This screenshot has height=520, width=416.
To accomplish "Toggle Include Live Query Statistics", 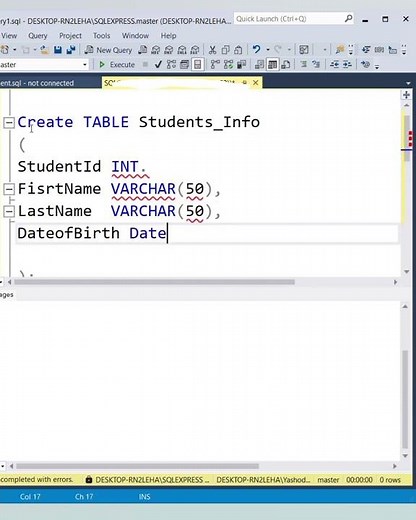I will click(x=228, y=64).
